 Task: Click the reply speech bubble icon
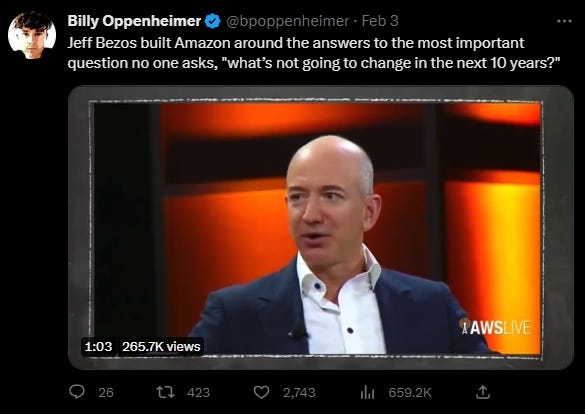click(x=77, y=392)
